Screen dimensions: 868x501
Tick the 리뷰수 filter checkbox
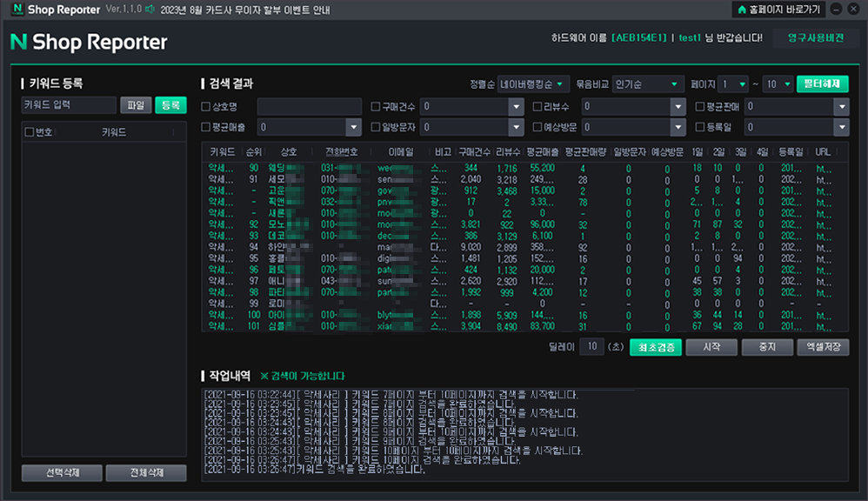point(537,106)
